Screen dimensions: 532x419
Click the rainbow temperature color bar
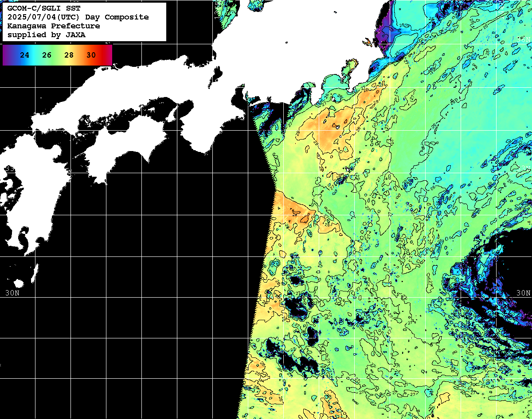pyautogui.click(x=57, y=55)
